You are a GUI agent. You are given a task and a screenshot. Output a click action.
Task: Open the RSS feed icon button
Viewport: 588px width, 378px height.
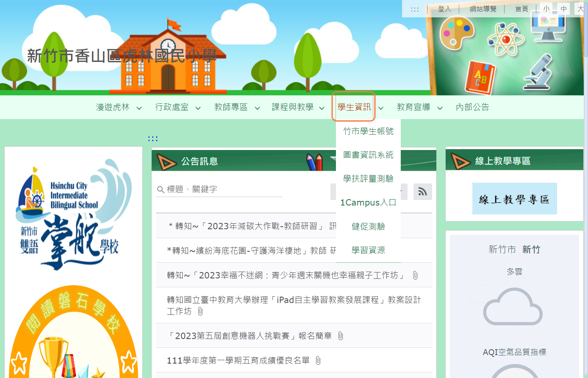(x=422, y=192)
